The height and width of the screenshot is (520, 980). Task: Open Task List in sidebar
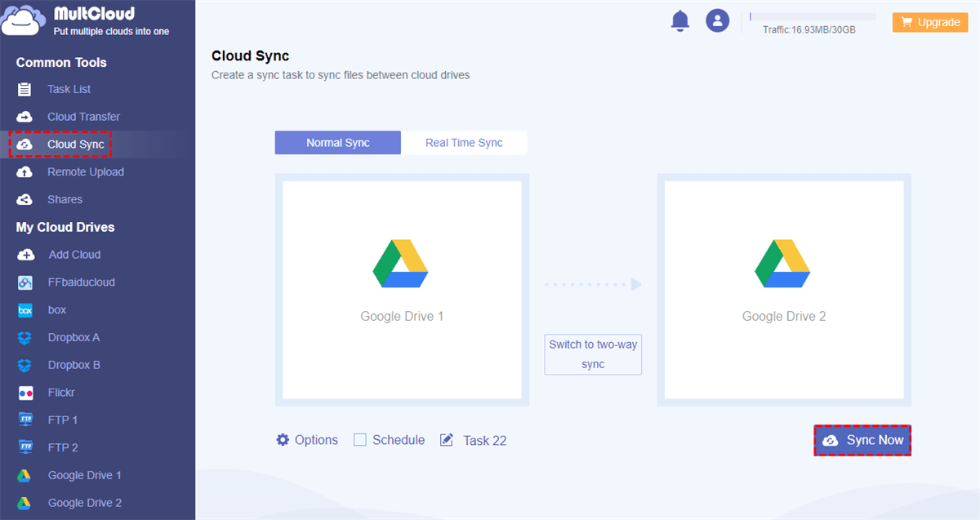pos(69,90)
